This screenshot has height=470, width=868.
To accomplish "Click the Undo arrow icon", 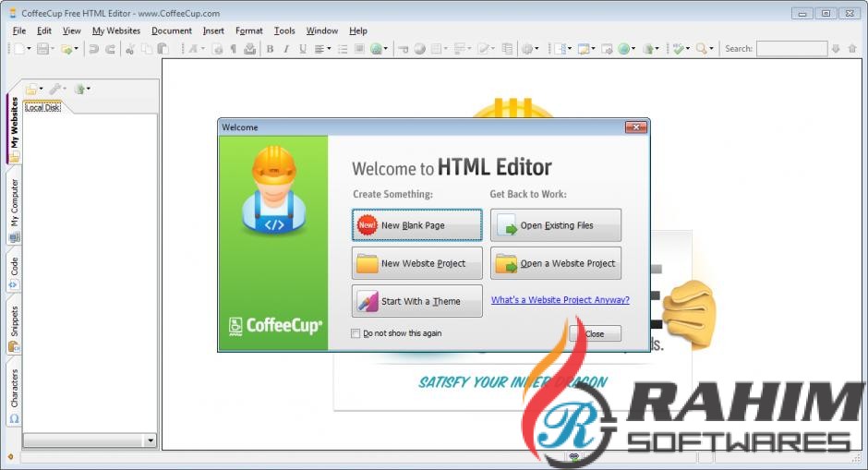I will pyautogui.click(x=93, y=49).
